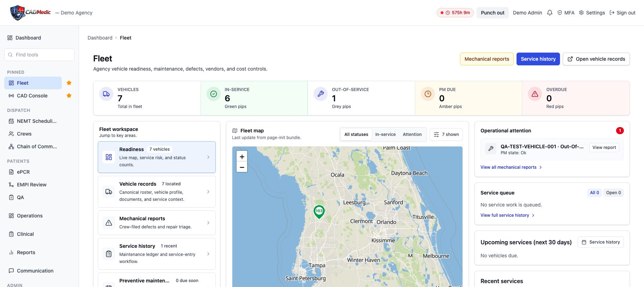
Task: Unpin Fleet using its star icon
Action: coord(69,83)
